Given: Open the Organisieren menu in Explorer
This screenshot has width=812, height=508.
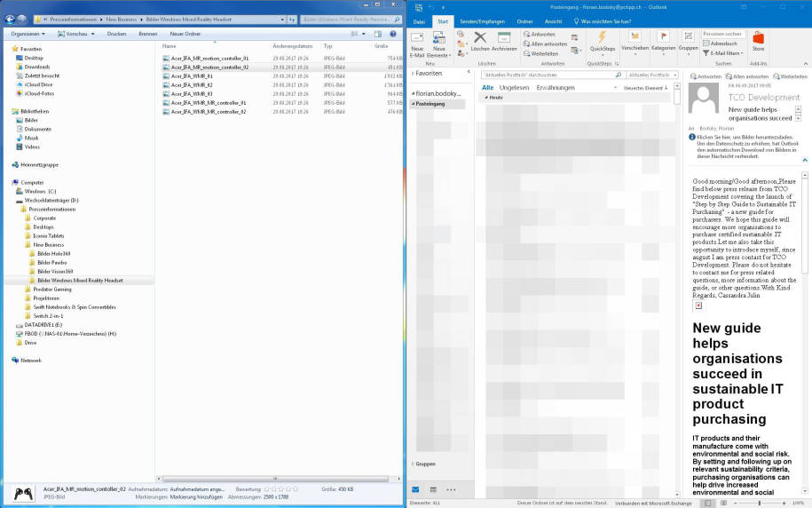Looking at the screenshot, I should (28, 34).
